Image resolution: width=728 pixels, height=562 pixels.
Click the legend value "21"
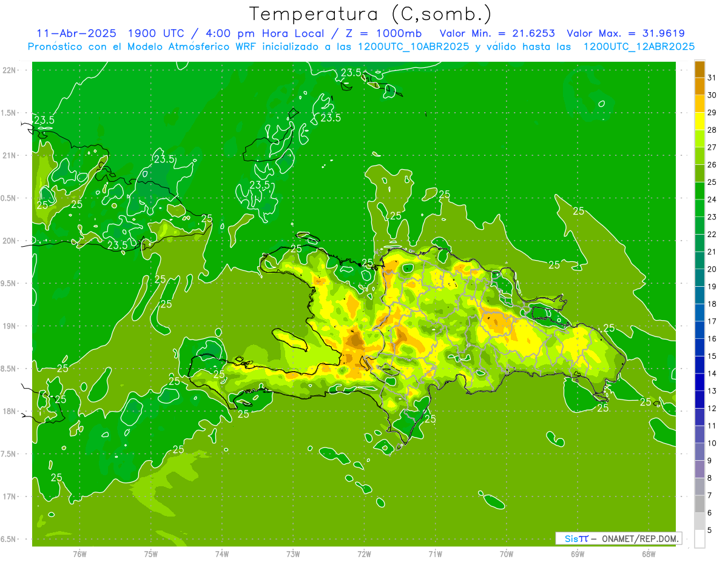point(712,252)
